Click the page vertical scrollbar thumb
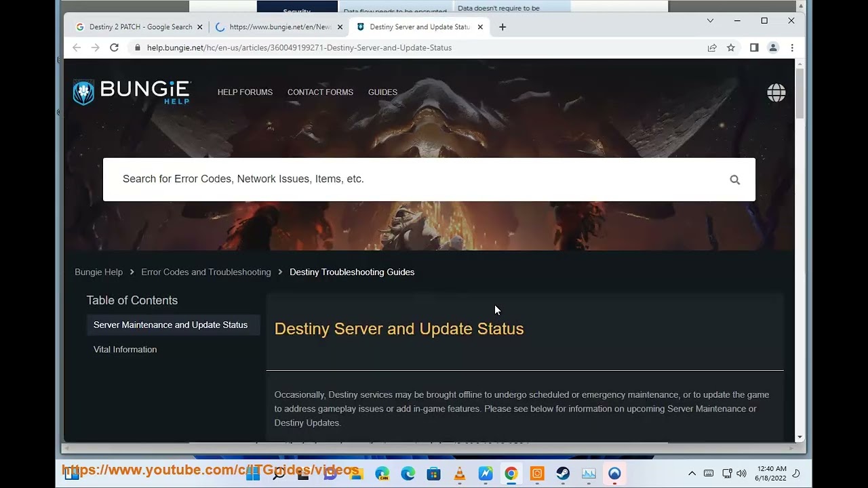The height and width of the screenshot is (488, 868). click(800, 93)
